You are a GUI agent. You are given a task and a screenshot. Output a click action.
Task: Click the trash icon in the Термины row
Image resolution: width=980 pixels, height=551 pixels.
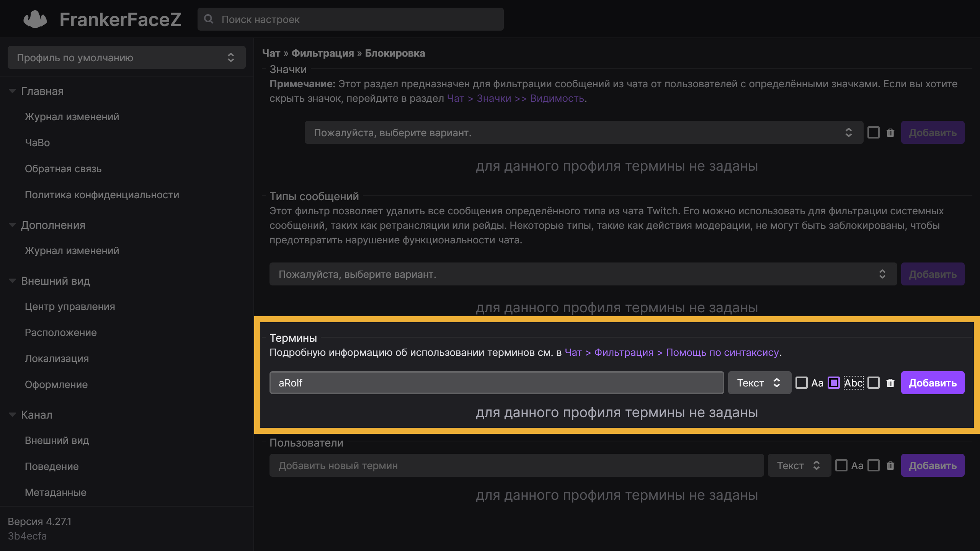[x=890, y=383]
